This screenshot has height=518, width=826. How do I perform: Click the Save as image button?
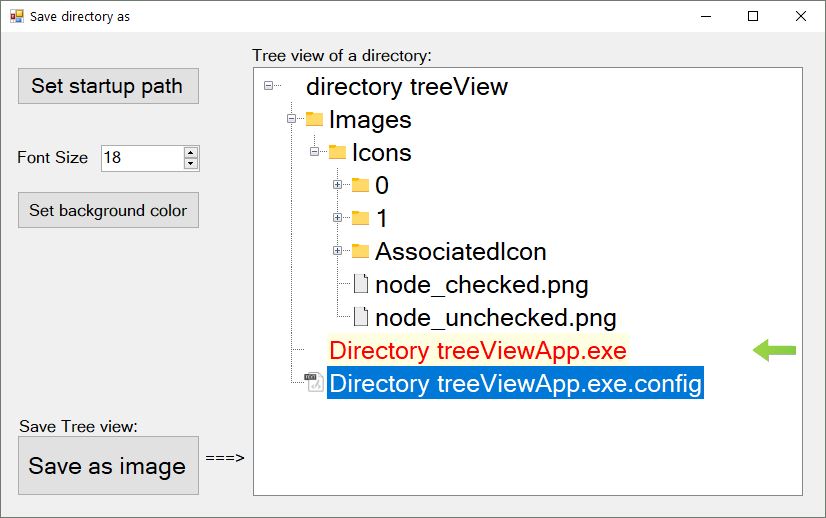pos(108,466)
